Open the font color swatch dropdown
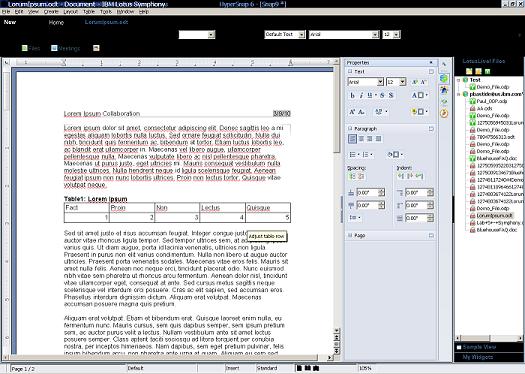The width and height of the screenshot is (525, 374). (420, 95)
